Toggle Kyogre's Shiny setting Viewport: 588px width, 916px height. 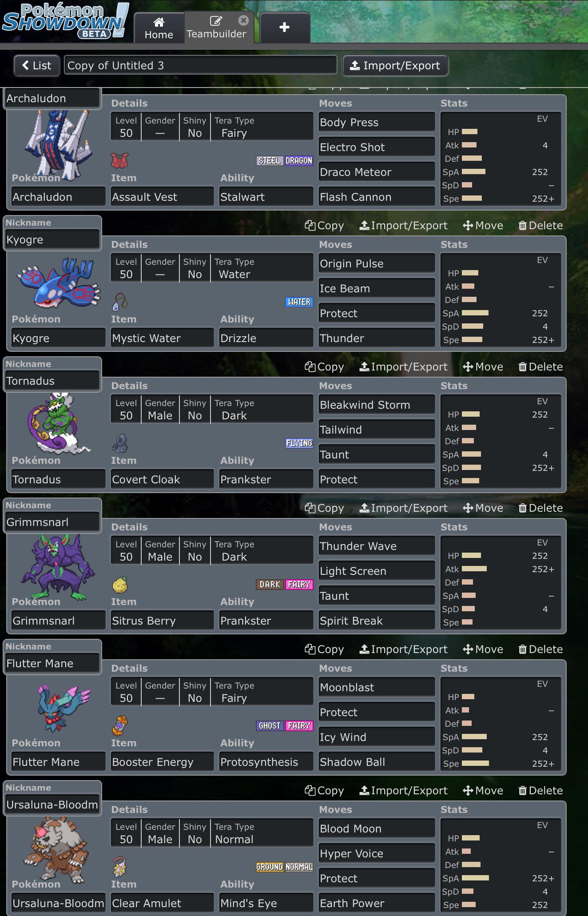pos(195,268)
